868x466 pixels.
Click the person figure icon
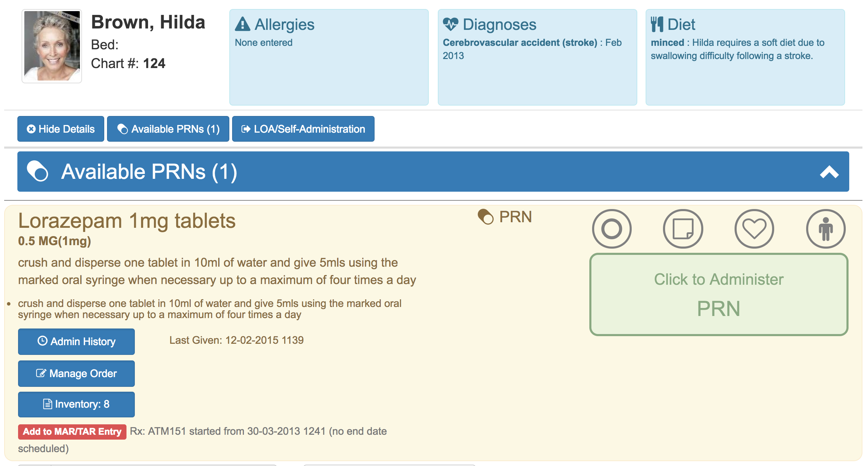[826, 229]
